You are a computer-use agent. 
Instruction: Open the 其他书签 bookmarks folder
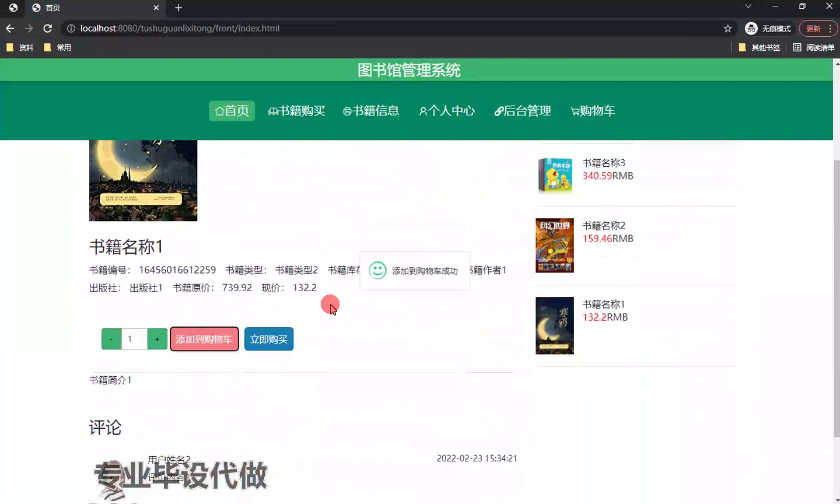click(x=759, y=47)
